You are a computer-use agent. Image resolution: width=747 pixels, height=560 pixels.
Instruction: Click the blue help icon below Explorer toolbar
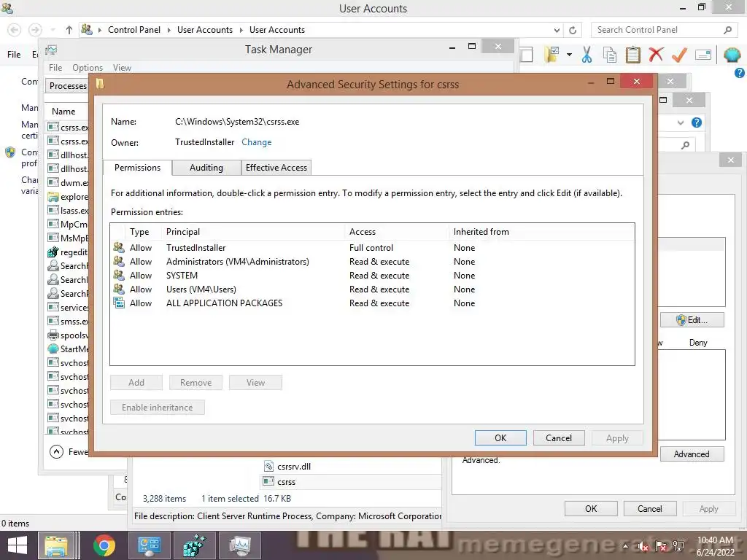tap(740, 73)
